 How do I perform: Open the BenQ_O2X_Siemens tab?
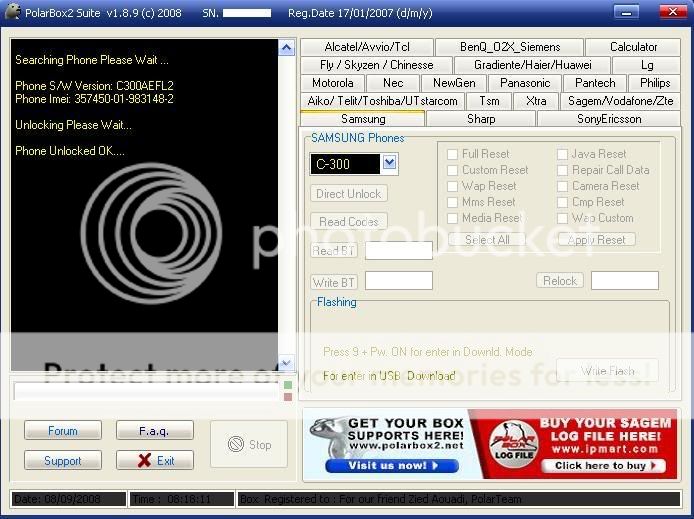[x=509, y=47]
